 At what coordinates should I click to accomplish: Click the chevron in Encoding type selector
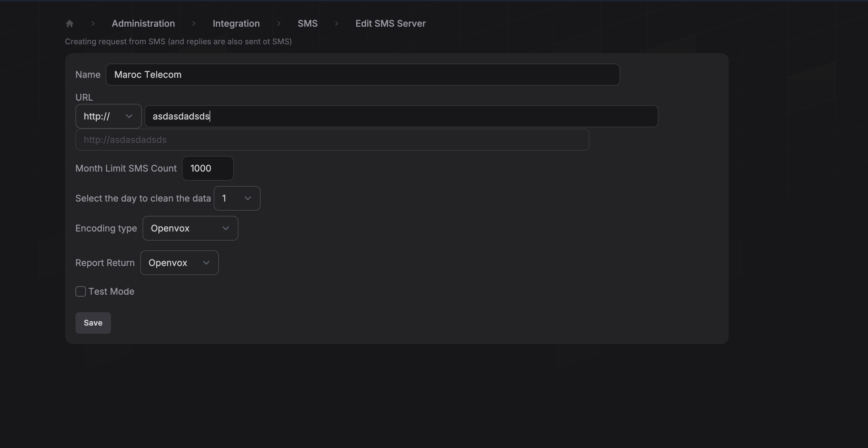[225, 228]
